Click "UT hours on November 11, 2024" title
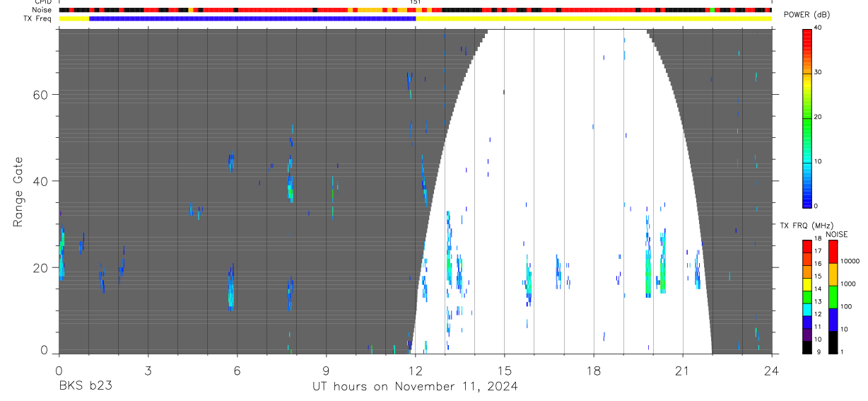The height and width of the screenshot is (401, 868). (x=415, y=386)
